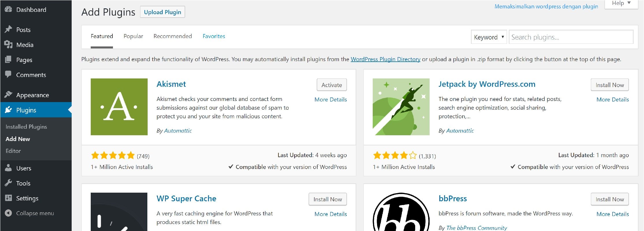The image size is (644, 231).
Task: Open the Pages menu label
Action: [x=24, y=60]
